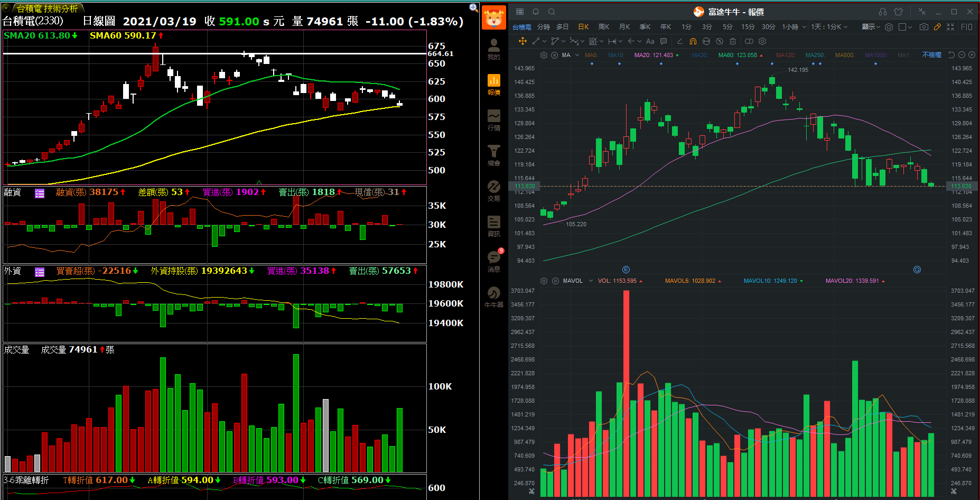Image resolution: width=980 pixels, height=500 pixels.
Task: Zoom in chart with plus button
Action: (x=972, y=55)
